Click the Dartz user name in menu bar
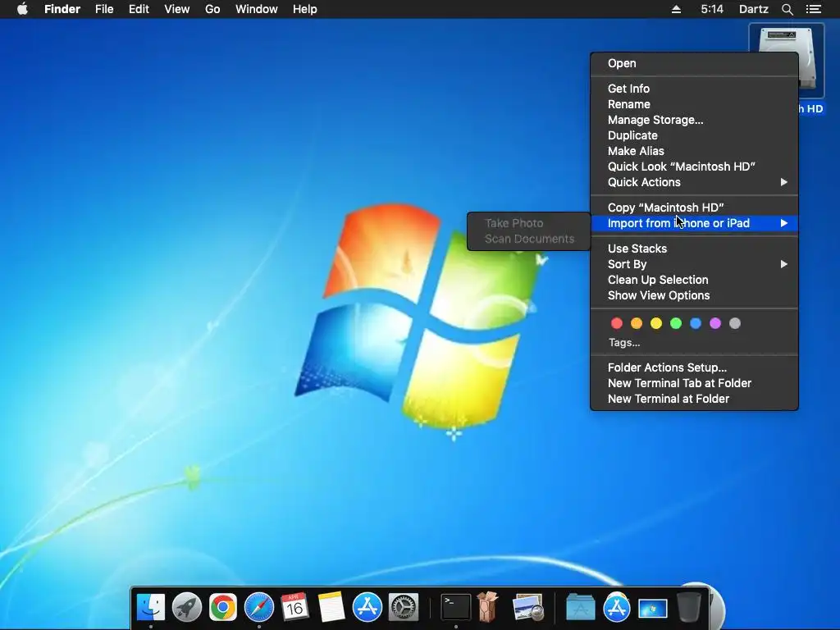This screenshot has height=630, width=840. coord(754,9)
